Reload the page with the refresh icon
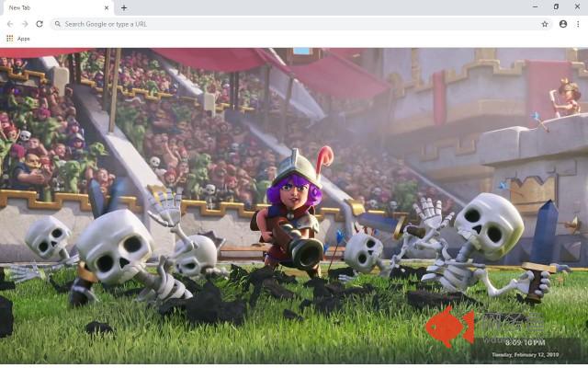The height and width of the screenshot is (368, 588). click(40, 24)
